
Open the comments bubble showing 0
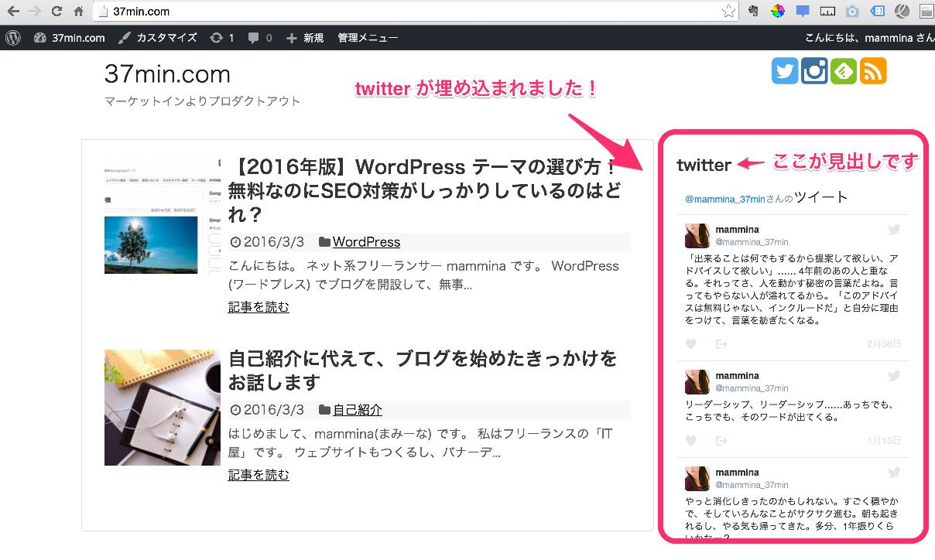pos(260,37)
